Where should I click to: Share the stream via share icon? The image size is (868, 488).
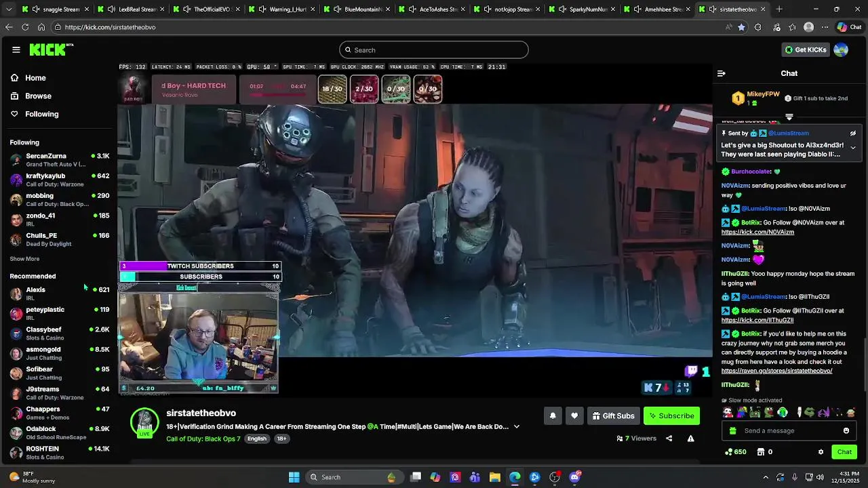point(669,439)
